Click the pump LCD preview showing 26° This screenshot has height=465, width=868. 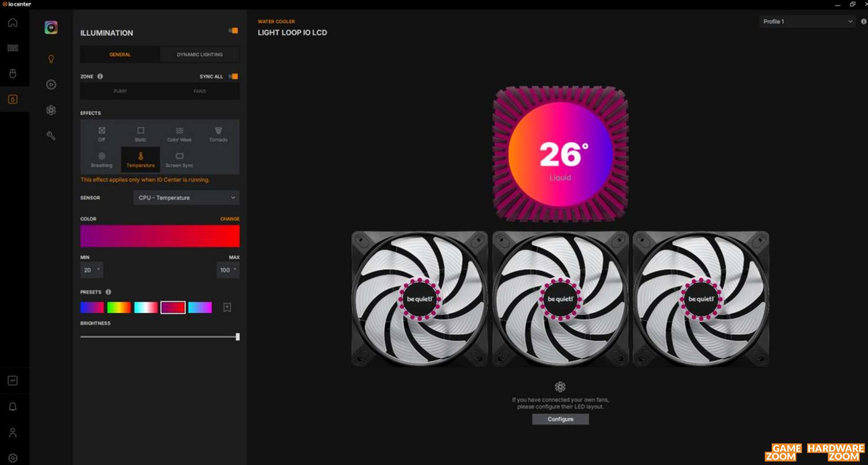tap(560, 154)
